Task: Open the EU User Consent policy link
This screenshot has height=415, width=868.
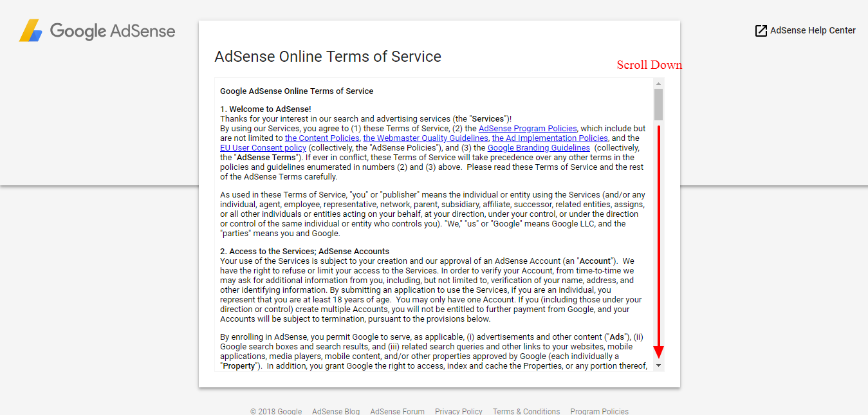Action: (x=263, y=148)
